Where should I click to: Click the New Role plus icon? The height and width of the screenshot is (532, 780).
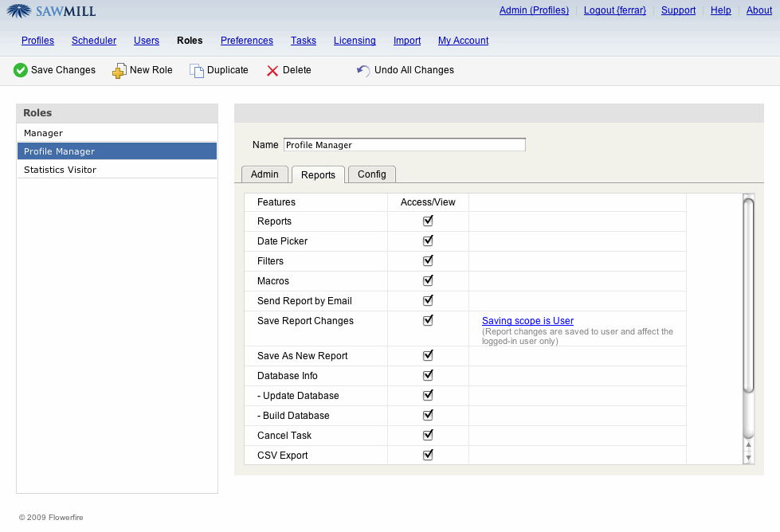119,71
